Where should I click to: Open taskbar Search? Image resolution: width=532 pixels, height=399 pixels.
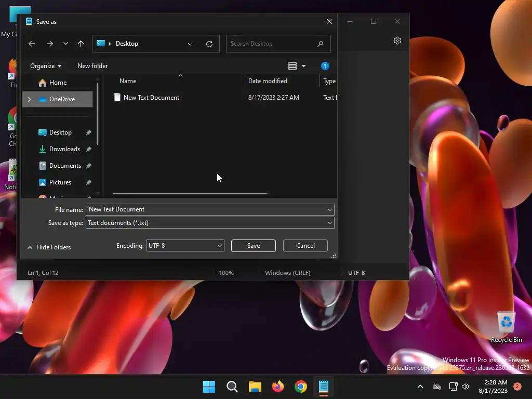(x=232, y=387)
